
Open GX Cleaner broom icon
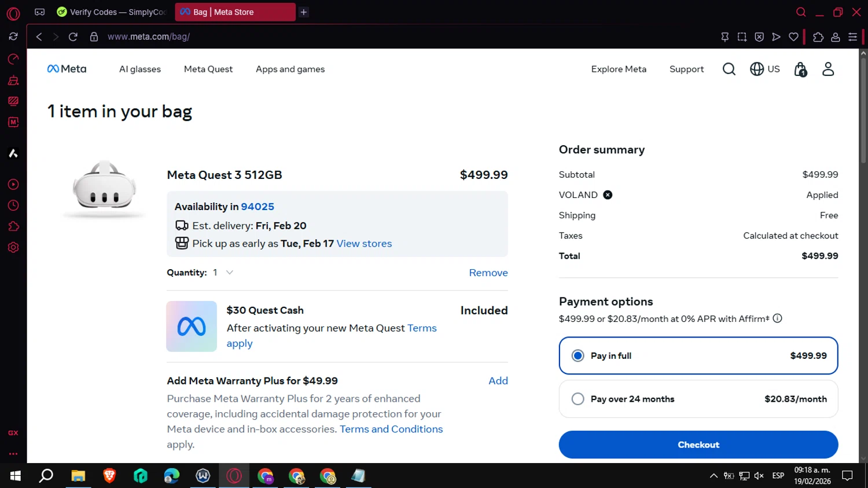13,80
